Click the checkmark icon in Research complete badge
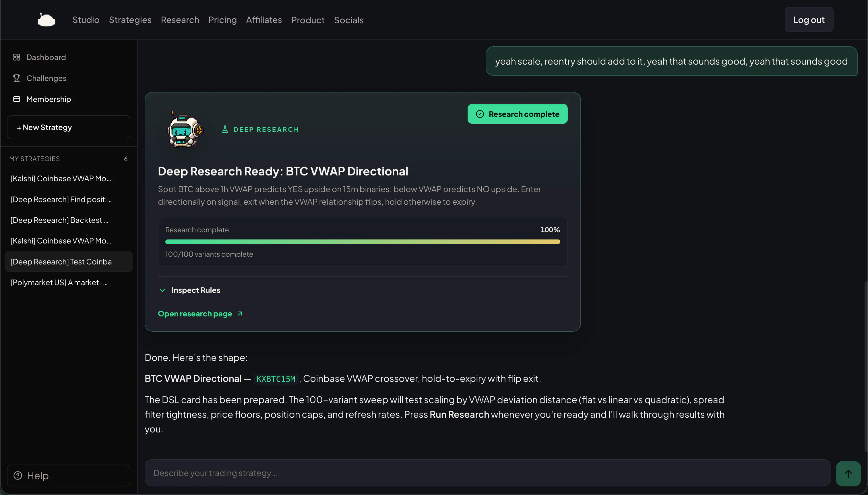 [480, 114]
